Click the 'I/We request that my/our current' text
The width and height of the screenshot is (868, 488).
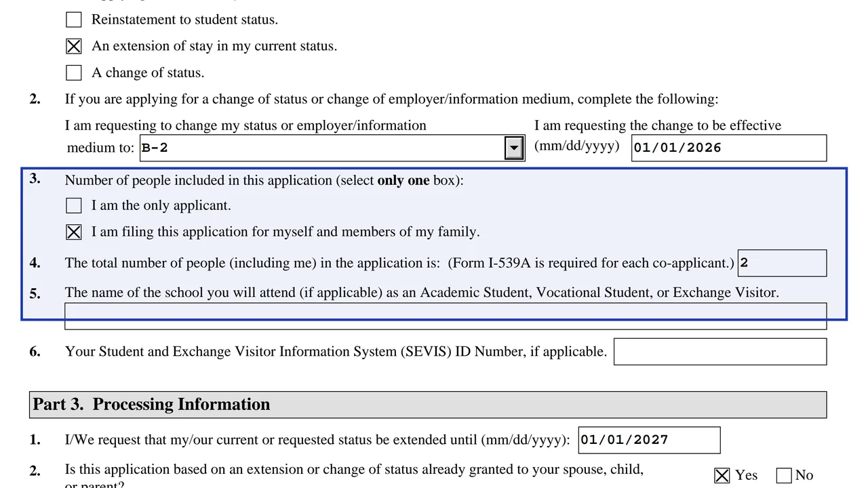coord(317,440)
